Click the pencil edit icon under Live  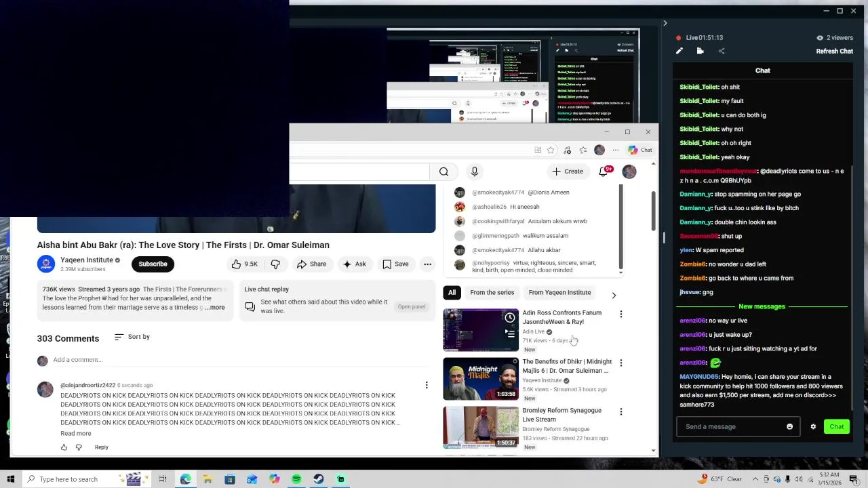pyautogui.click(x=679, y=51)
